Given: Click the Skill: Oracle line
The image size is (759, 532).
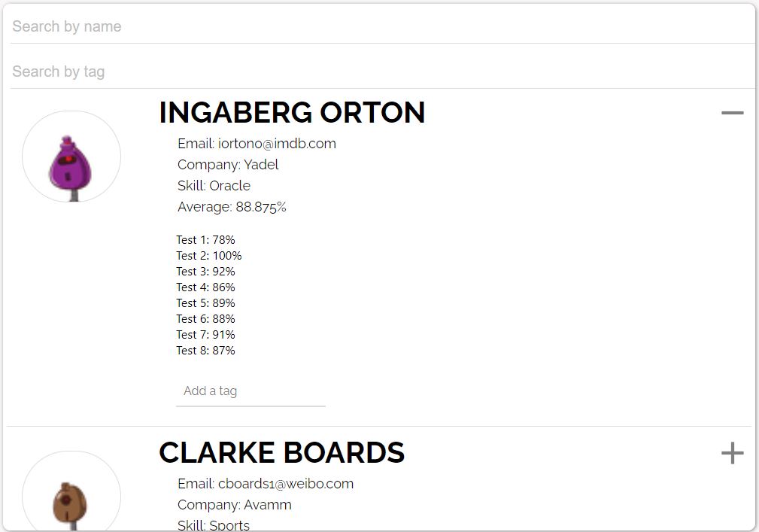Looking at the screenshot, I should (x=214, y=186).
